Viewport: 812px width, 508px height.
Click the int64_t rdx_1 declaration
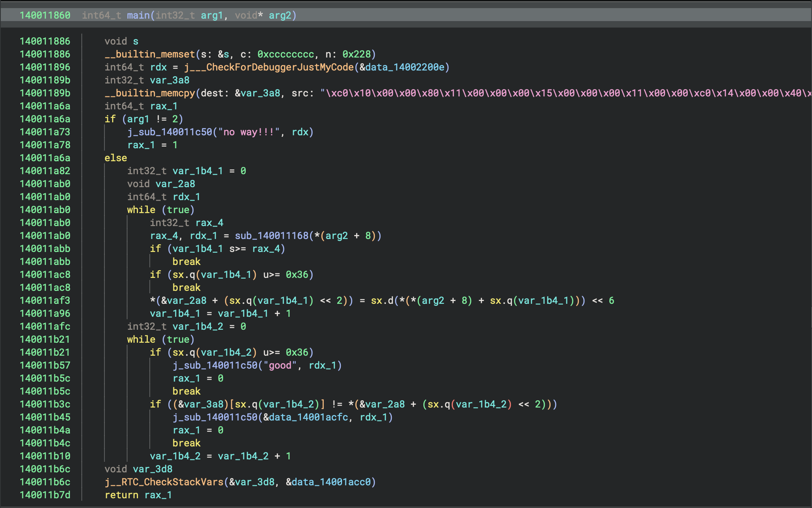[164, 197]
